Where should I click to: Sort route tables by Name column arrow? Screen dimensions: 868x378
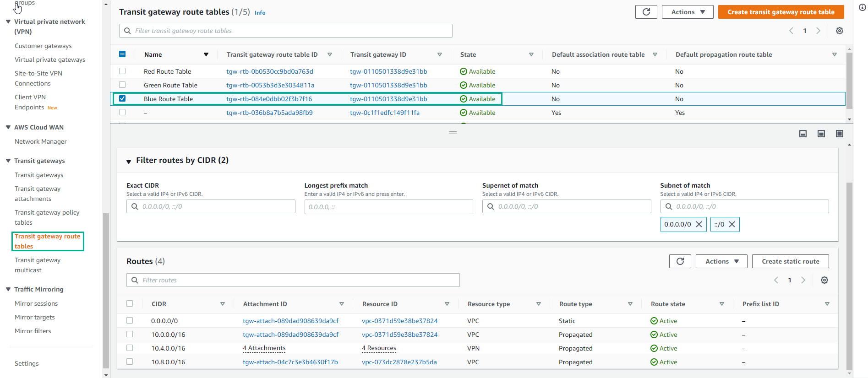tap(206, 54)
